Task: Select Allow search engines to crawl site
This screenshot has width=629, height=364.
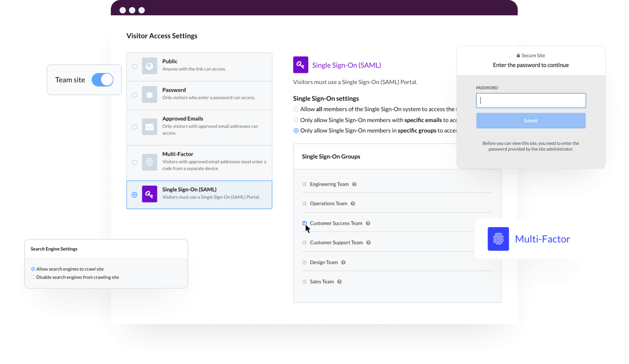Action: point(33,269)
